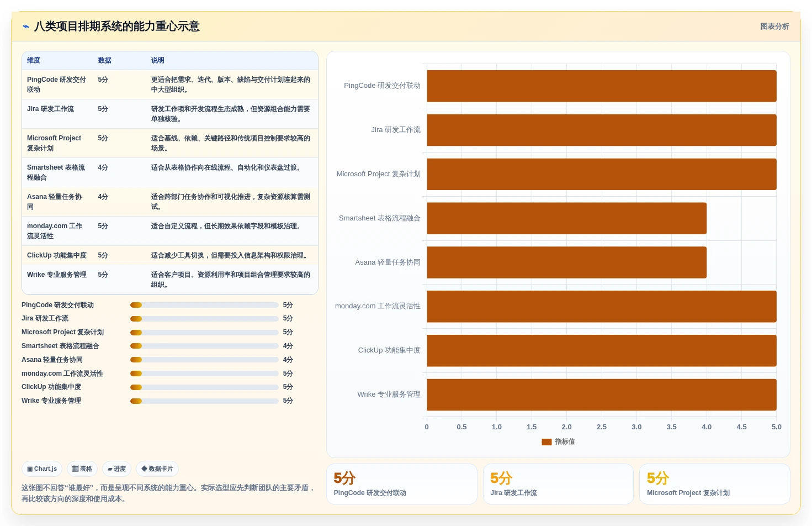Select table row Microsoft Project 复杂计划

pyautogui.click(x=170, y=143)
